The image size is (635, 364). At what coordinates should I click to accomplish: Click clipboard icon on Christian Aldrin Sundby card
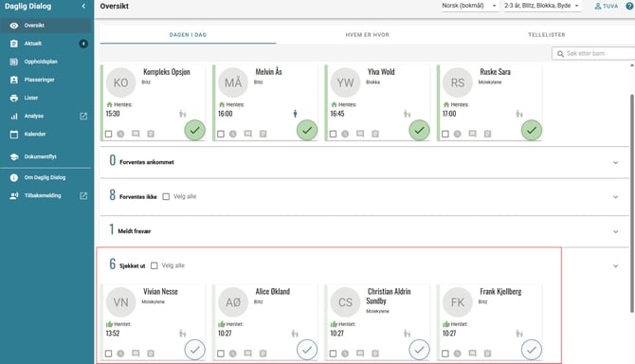pos(375,354)
